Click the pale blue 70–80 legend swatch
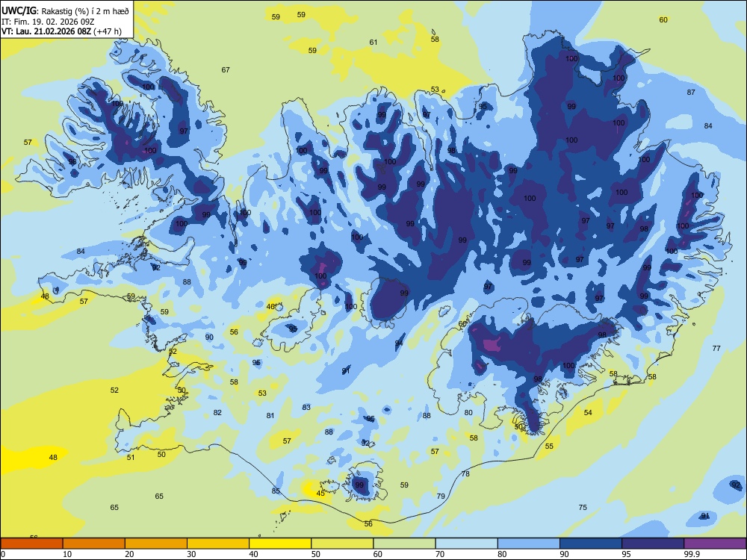The height and width of the screenshot is (560, 747). [x=466, y=544]
